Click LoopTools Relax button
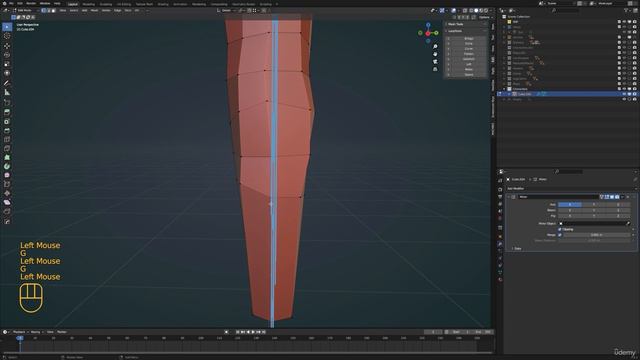The width and height of the screenshot is (640, 360). tap(469, 69)
